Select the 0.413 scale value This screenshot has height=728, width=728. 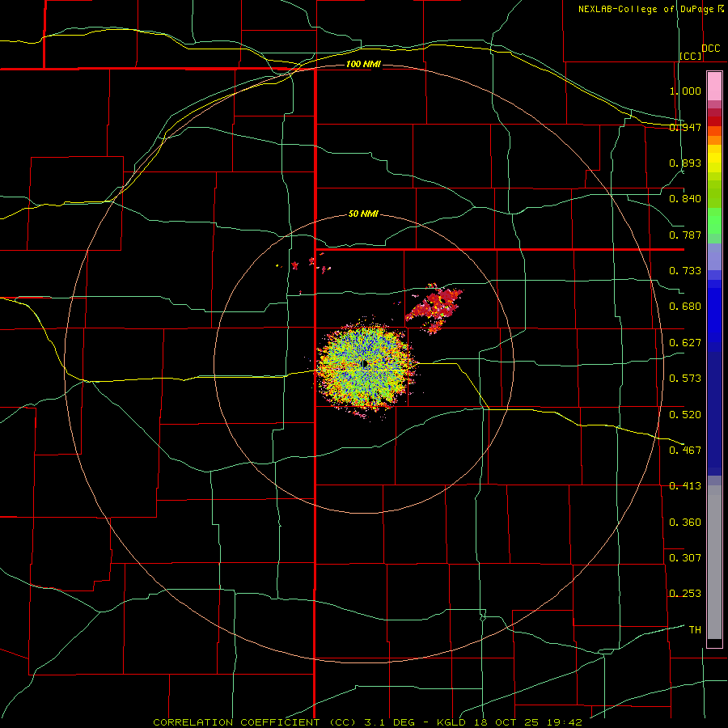click(685, 486)
